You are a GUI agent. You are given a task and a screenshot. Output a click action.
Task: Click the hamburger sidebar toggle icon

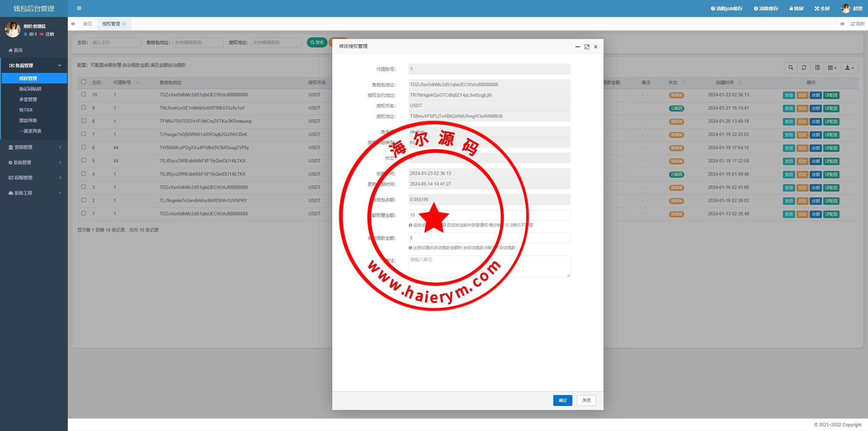79,8
